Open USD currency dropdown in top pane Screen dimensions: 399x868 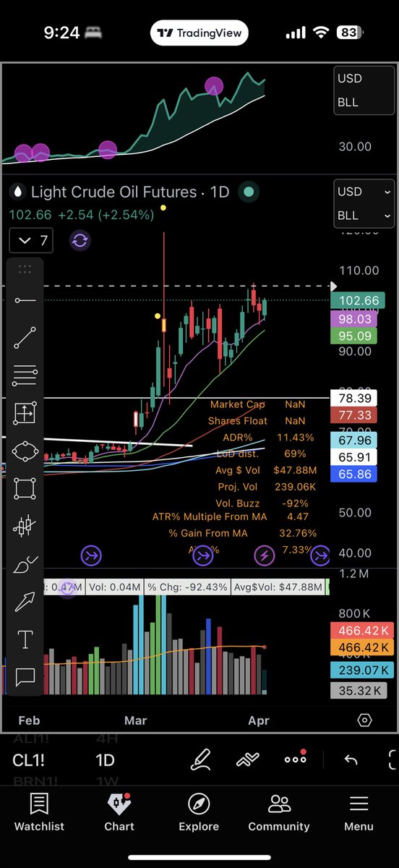click(364, 78)
